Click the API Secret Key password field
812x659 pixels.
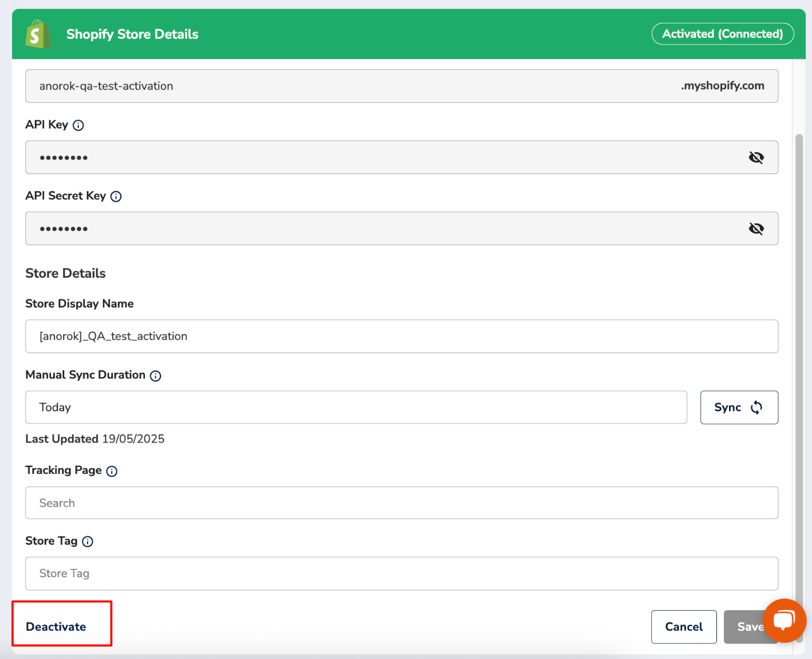click(x=402, y=228)
